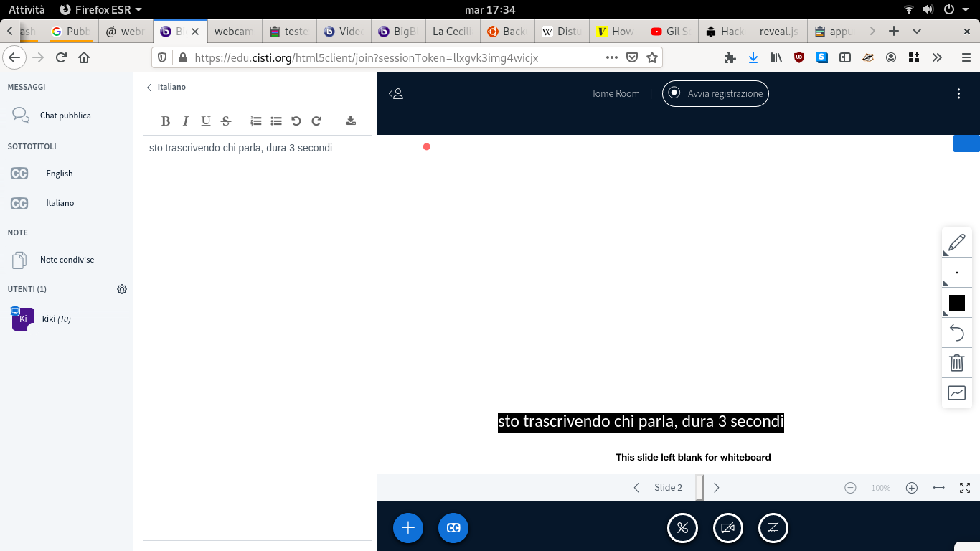This screenshot has height=551, width=980.
Task: Go to previous slide
Action: (x=636, y=488)
